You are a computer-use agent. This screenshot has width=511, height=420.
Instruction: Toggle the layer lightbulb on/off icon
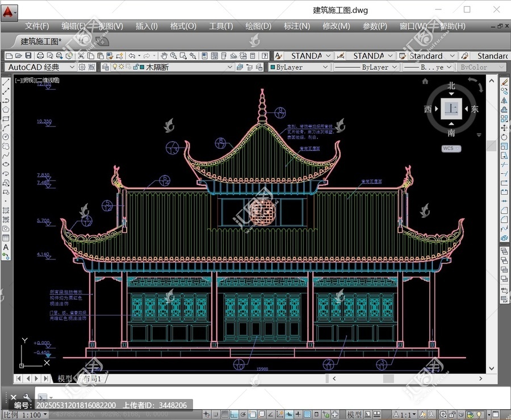click(x=115, y=67)
